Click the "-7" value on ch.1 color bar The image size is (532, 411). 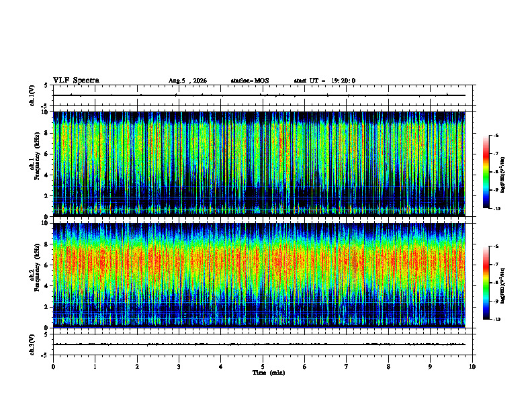tap(496, 154)
